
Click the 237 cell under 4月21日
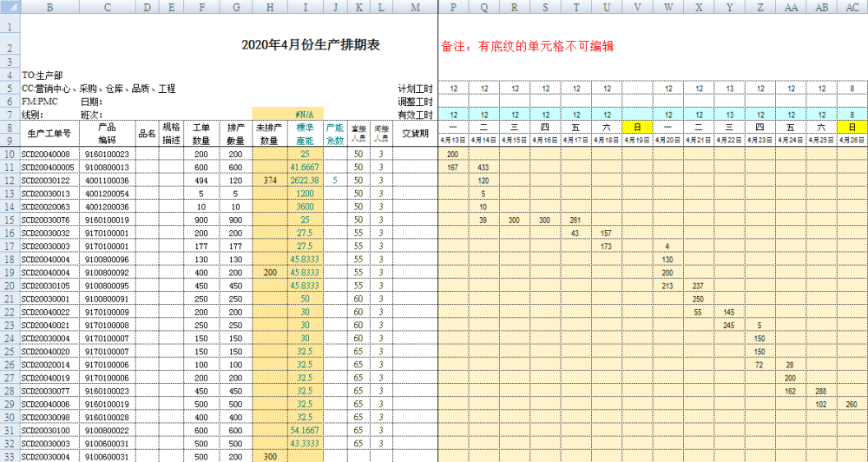pyautogui.click(x=699, y=286)
